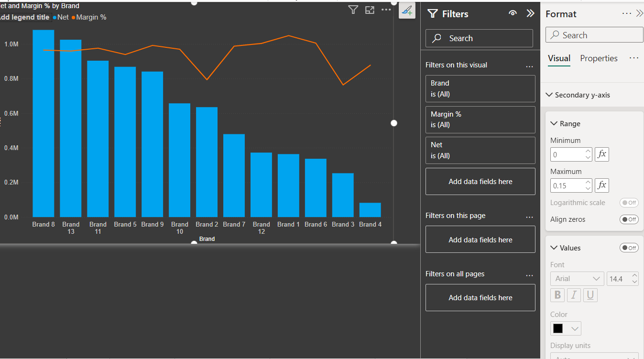
Task: Collapse the Range section
Action: [x=554, y=123]
